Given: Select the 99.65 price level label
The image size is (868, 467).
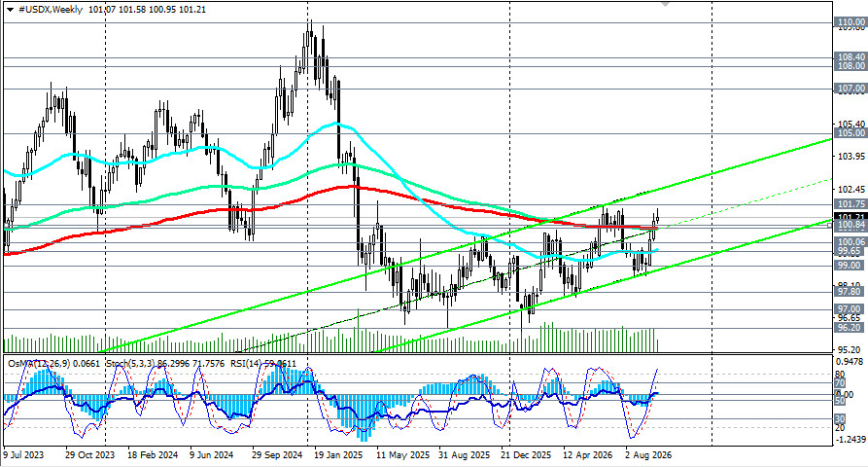Looking at the screenshot, I should 851,251.
